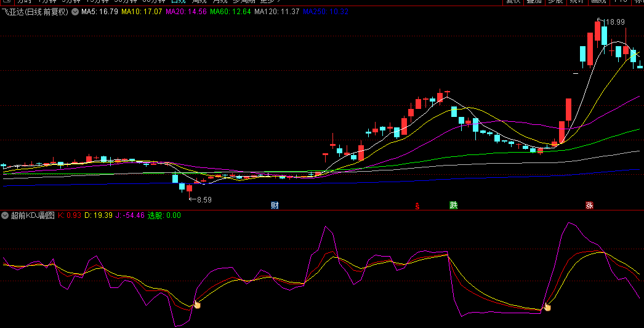This screenshot has height=328, width=644.
Task: Click the yellow MA10: 17.07 label
Action: click(142, 12)
